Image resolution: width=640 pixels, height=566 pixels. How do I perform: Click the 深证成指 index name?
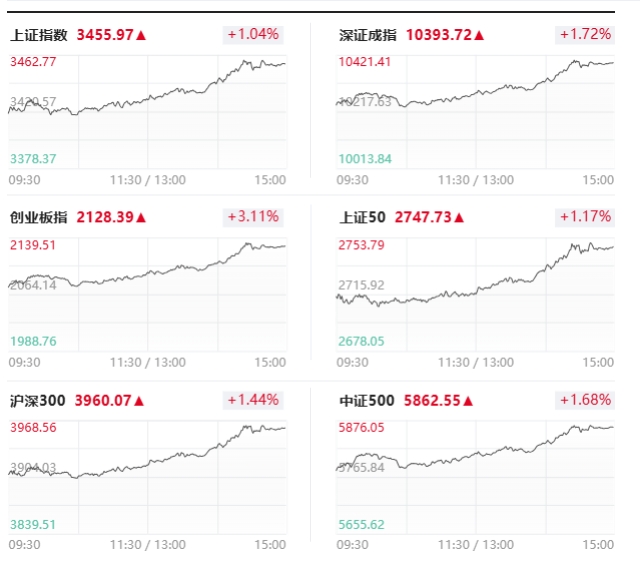pos(368,35)
